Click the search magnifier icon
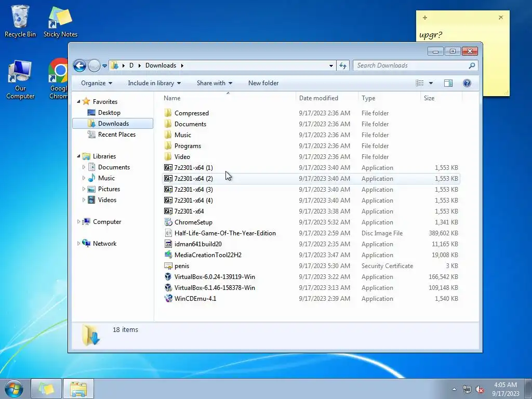This screenshot has width=532, height=399. [x=472, y=65]
